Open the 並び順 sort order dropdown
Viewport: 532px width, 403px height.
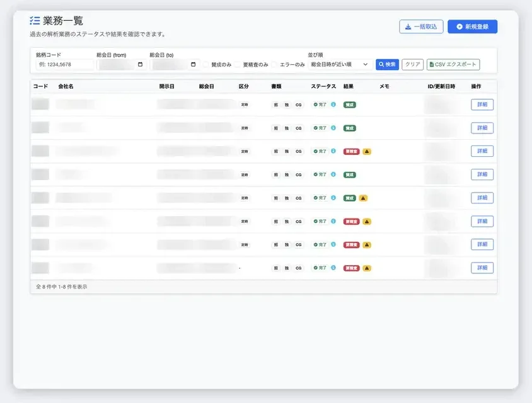pos(340,64)
